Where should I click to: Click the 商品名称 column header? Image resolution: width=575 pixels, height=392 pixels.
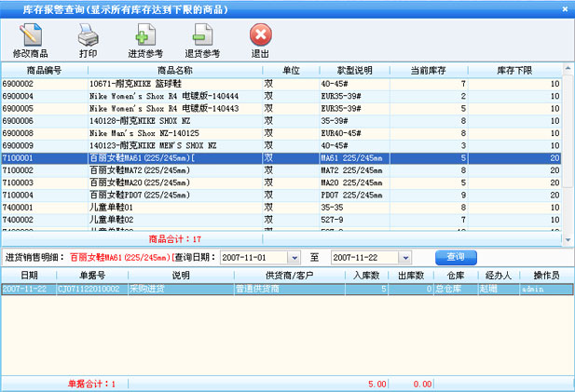pos(175,70)
